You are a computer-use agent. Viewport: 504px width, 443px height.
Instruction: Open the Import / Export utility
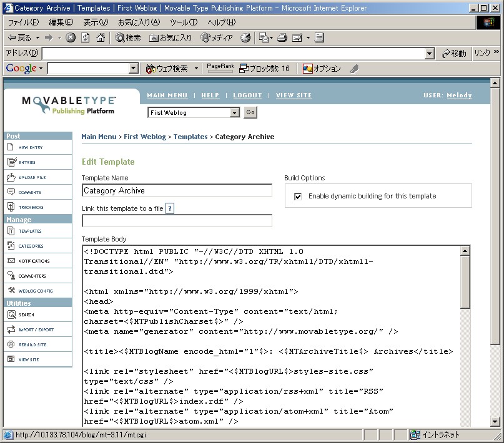[11, 329]
